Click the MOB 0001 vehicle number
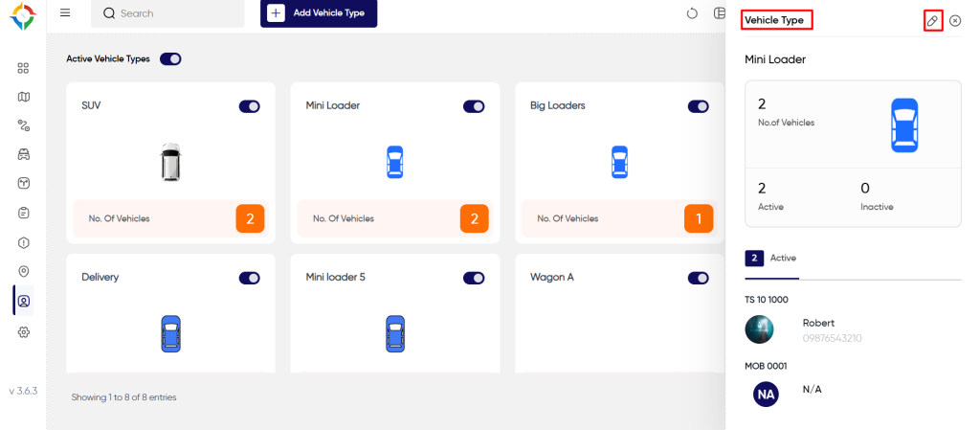980x430 pixels. coord(766,366)
